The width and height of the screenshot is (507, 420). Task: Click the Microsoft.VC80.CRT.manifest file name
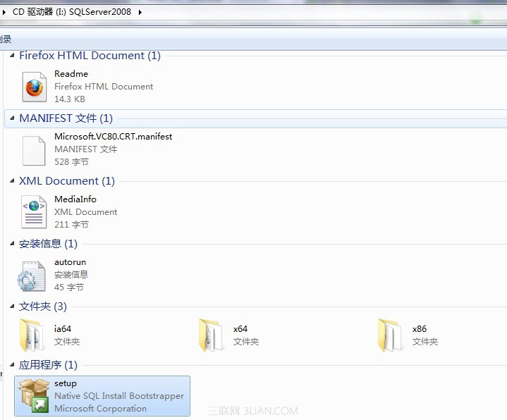113,137
